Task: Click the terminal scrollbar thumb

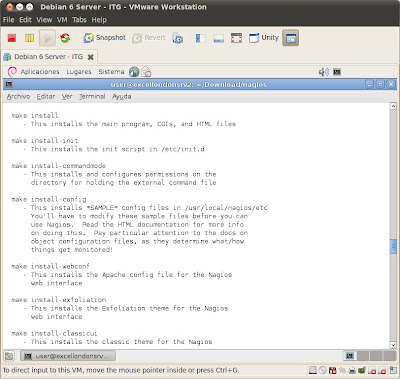Action: pyautogui.click(x=393, y=247)
